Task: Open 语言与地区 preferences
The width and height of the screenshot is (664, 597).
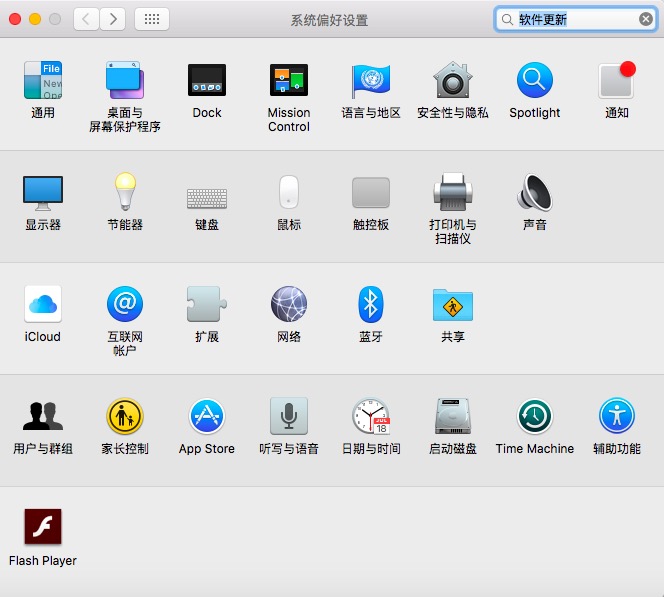Action: [x=371, y=81]
